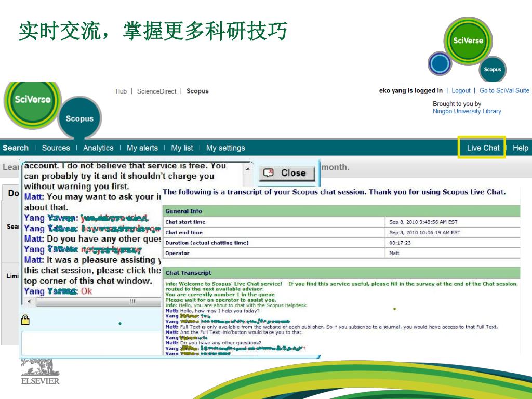Click the 'Sep 8, 2010 10:06:19 AM EST' value
This screenshot has width=532, height=399.
pyautogui.click(x=424, y=232)
